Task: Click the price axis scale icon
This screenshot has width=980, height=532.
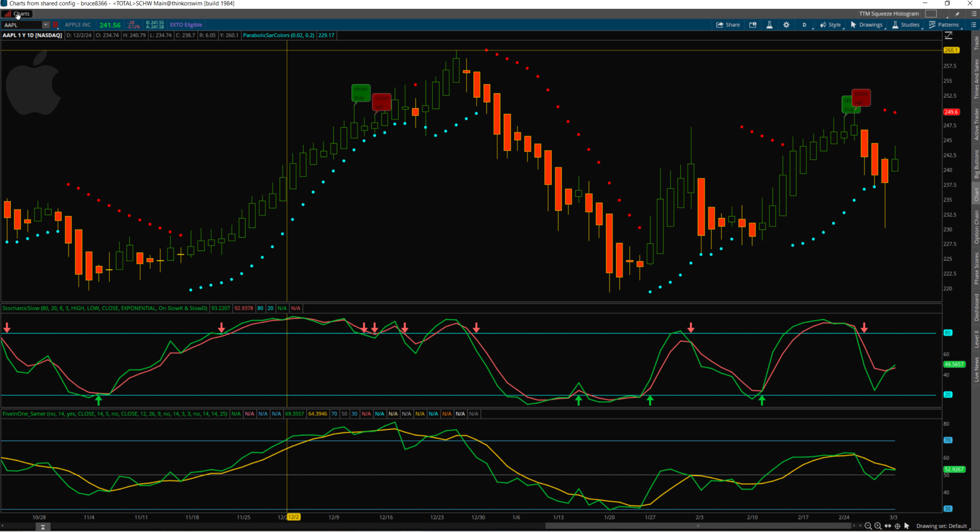Action: [949, 36]
